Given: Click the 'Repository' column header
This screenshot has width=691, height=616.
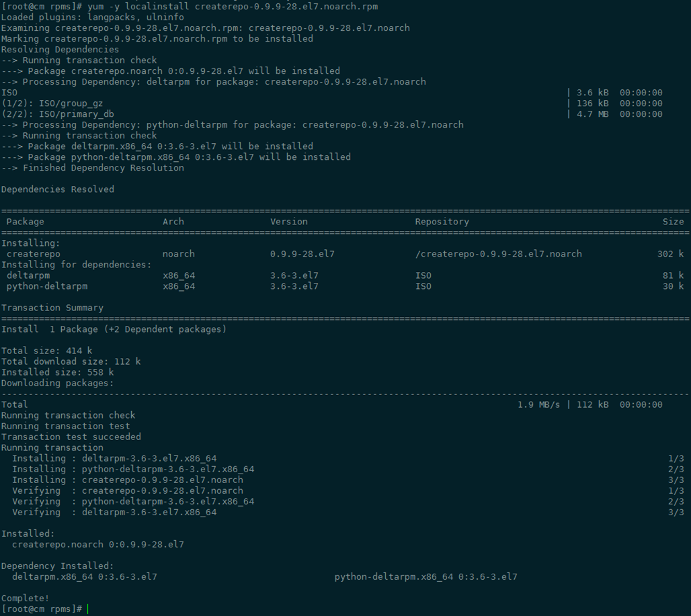Looking at the screenshot, I should pos(442,222).
